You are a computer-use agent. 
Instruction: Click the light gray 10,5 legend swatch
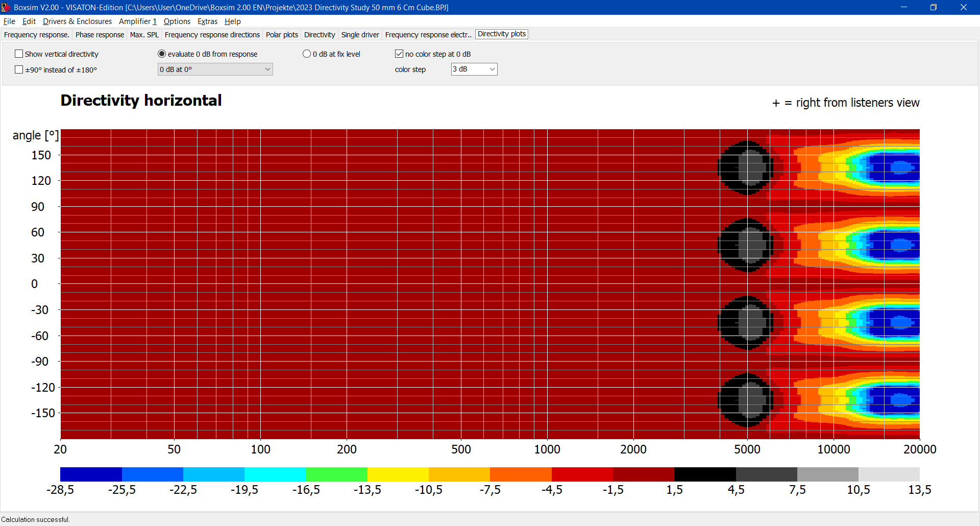click(x=889, y=474)
